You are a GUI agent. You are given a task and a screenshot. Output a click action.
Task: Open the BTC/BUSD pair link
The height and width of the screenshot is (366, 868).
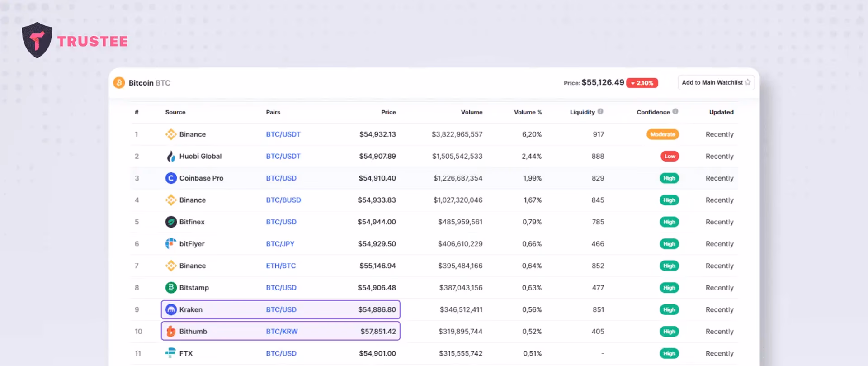[x=283, y=200]
